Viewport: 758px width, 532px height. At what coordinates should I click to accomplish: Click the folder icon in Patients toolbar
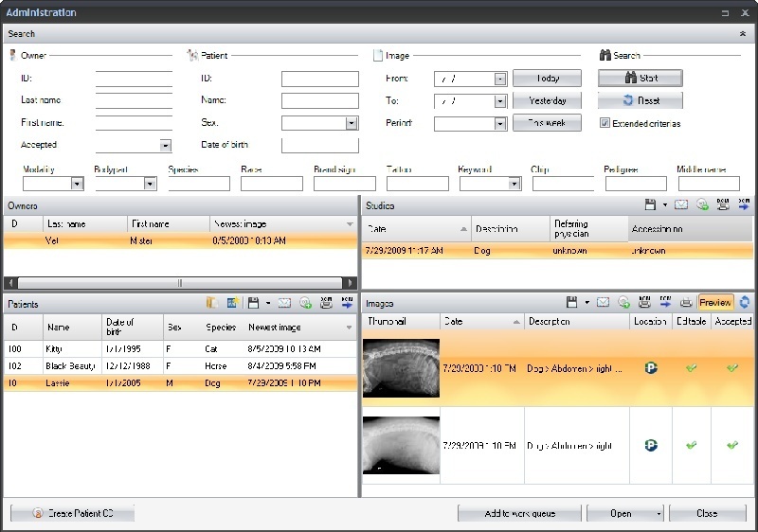coord(211,303)
